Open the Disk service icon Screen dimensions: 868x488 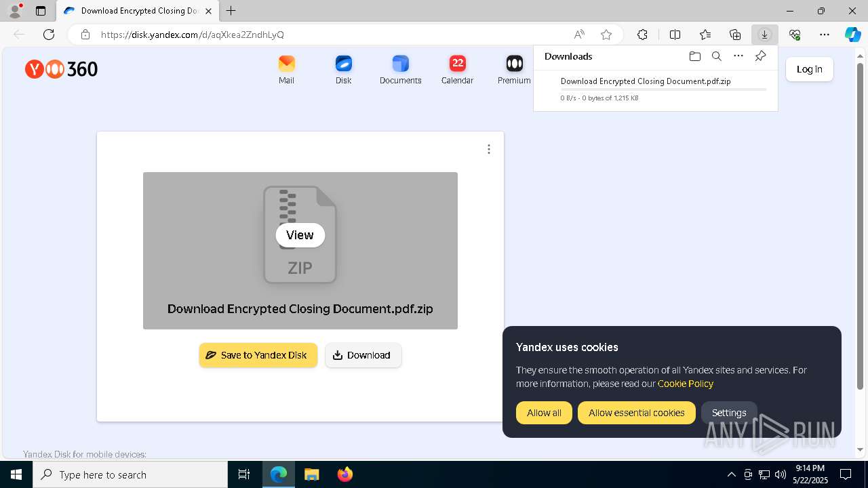(343, 70)
